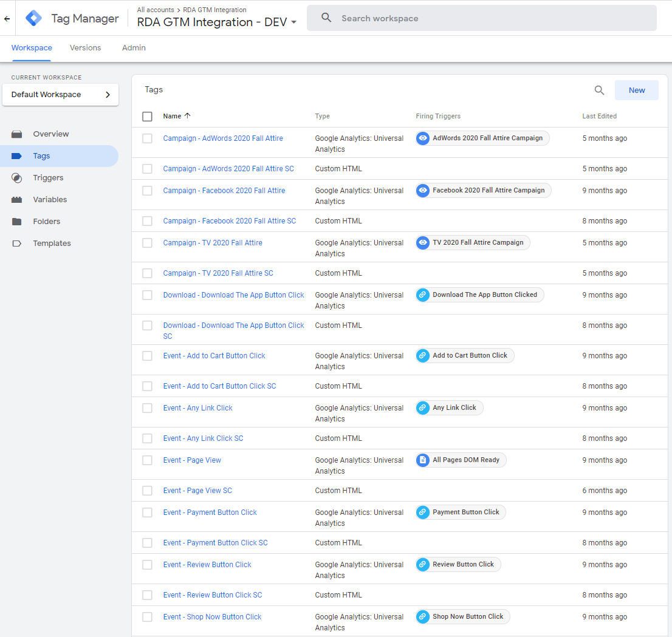This screenshot has height=637, width=672.
Task: Click the page icon on All Pages DOM Ready trigger
Action: 423,460
